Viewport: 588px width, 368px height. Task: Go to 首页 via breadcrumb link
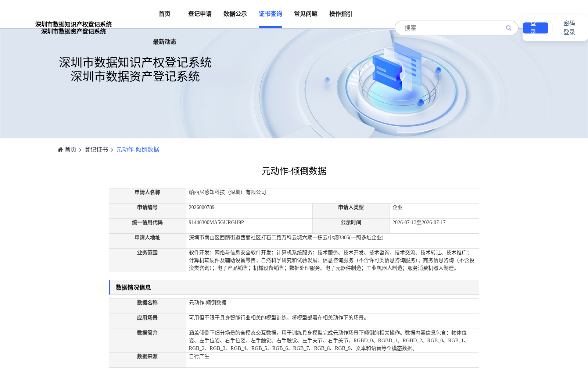click(71, 149)
